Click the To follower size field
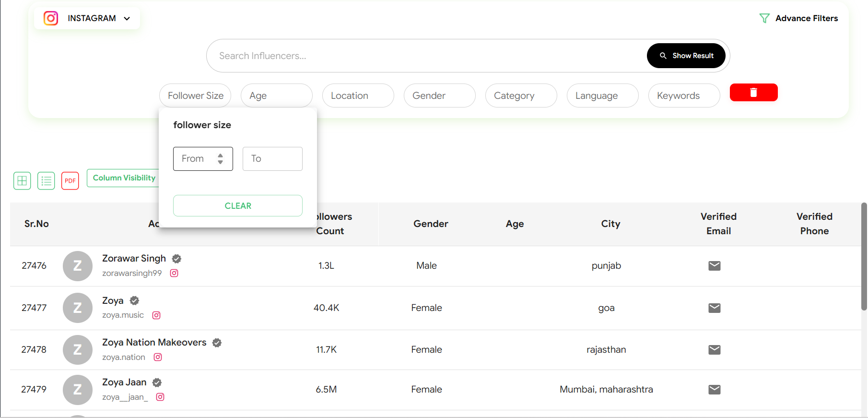Viewport: 868px width, 418px height. coord(272,159)
